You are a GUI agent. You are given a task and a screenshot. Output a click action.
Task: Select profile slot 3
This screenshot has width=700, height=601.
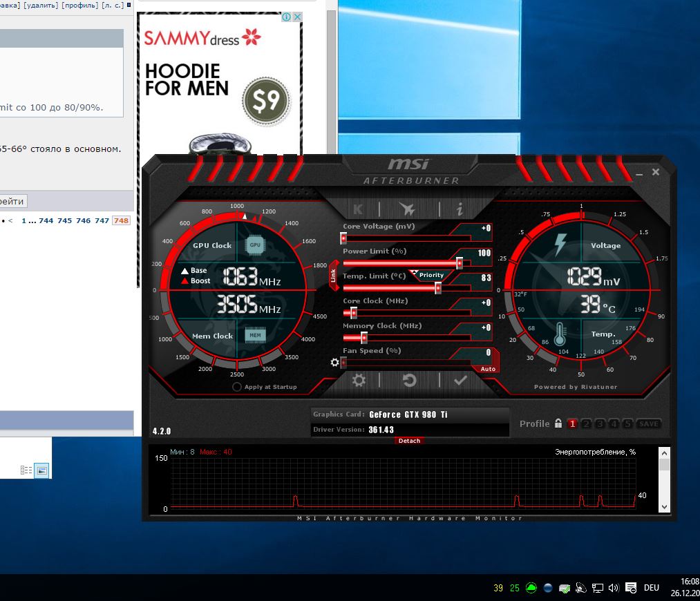[x=600, y=424]
